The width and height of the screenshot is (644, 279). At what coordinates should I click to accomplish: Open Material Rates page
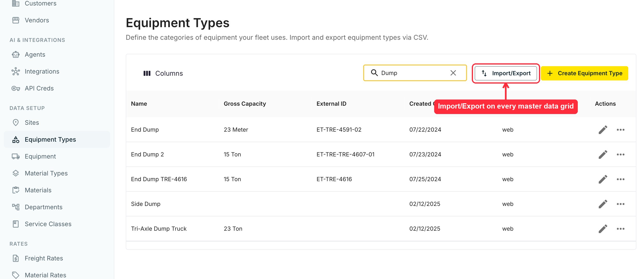point(56,275)
